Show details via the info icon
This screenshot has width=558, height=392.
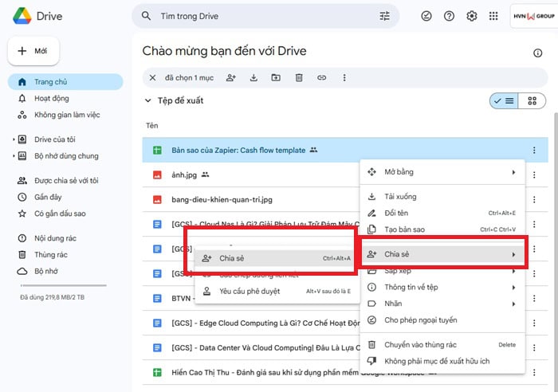(x=537, y=53)
